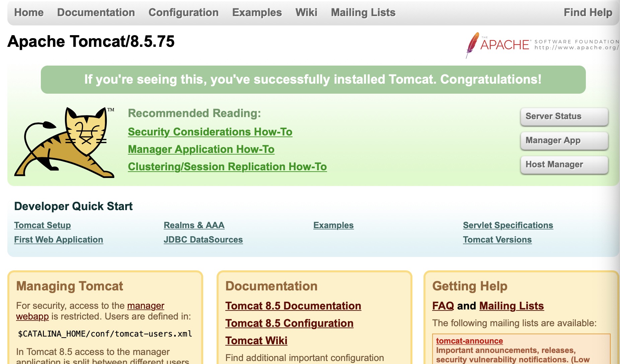This screenshot has height=364, width=620.
Task: Click the Documentation box heading
Action: click(272, 286)
